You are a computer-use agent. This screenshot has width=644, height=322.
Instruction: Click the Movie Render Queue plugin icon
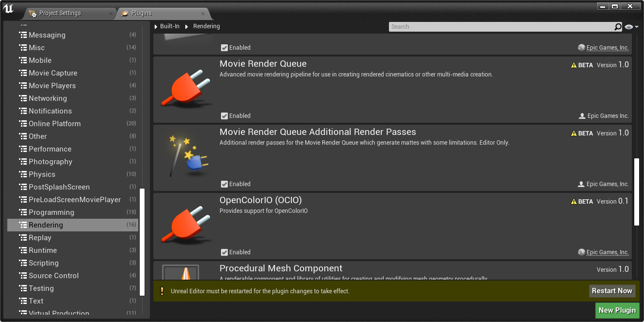(186, 88)
